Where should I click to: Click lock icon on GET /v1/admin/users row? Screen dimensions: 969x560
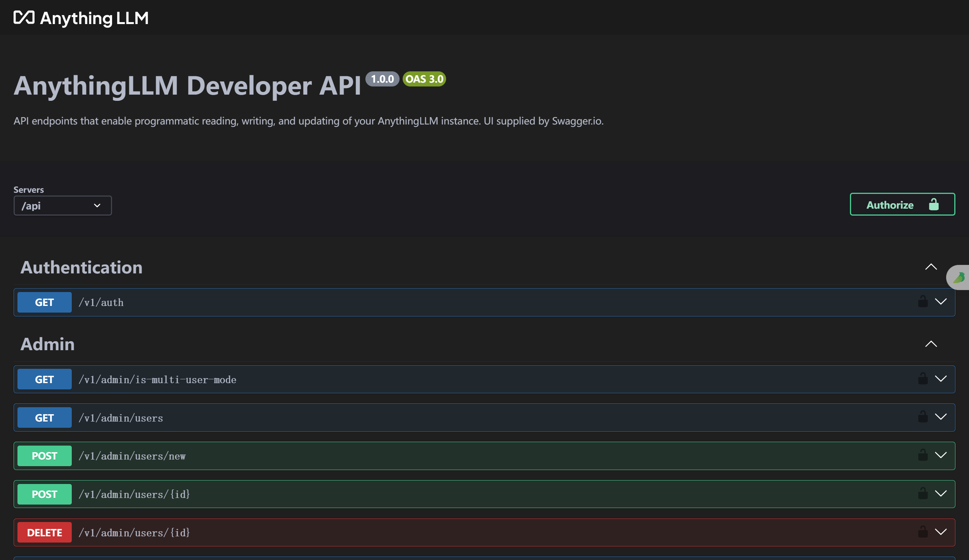[923, 417]
